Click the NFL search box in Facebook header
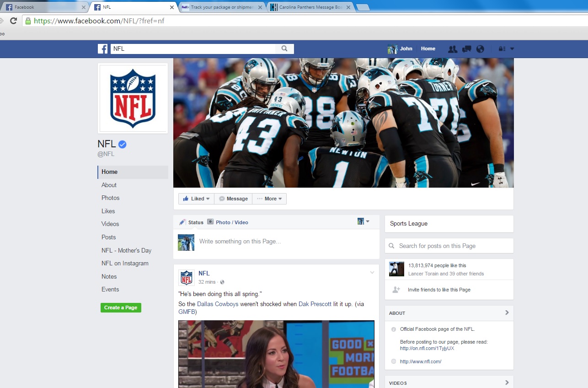Viewport: 588px width, 388px height. [x=193, y=48]
